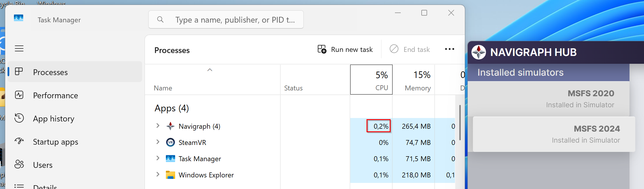Select the Navigraph (4) process row

300,126
